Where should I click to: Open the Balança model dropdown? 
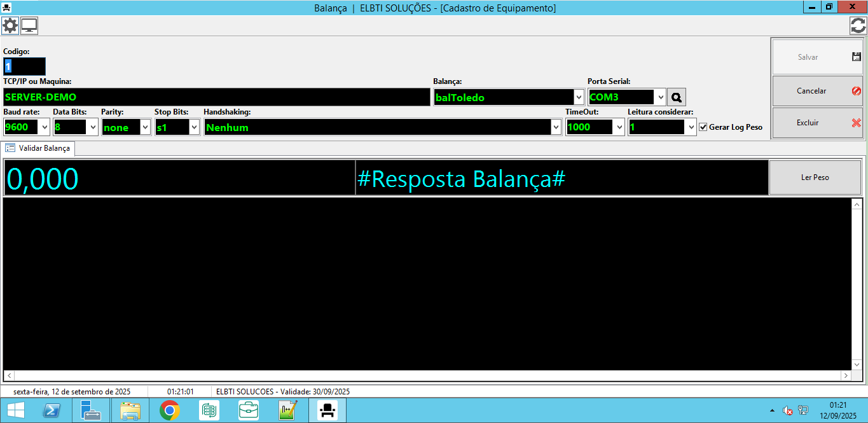[579, 97]
